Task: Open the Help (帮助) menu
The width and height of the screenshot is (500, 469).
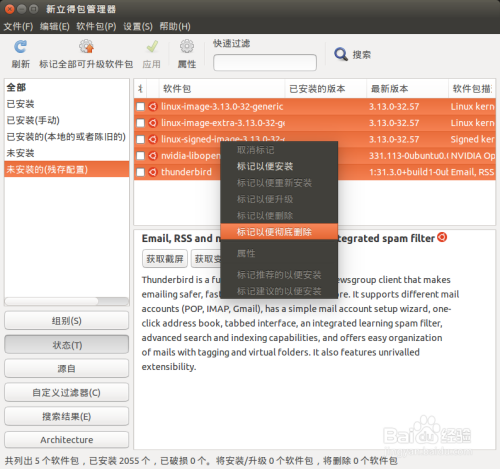Action: (x=175, y=26)
